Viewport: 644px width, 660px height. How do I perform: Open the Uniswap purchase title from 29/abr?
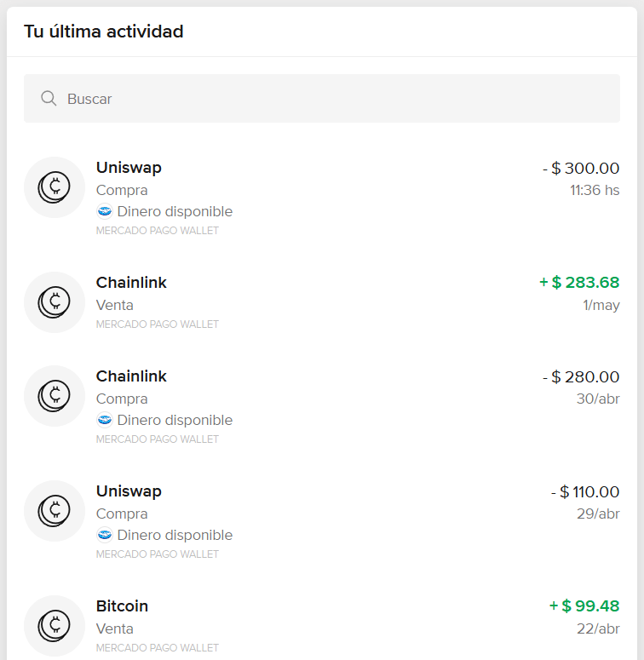pos(129,491)
